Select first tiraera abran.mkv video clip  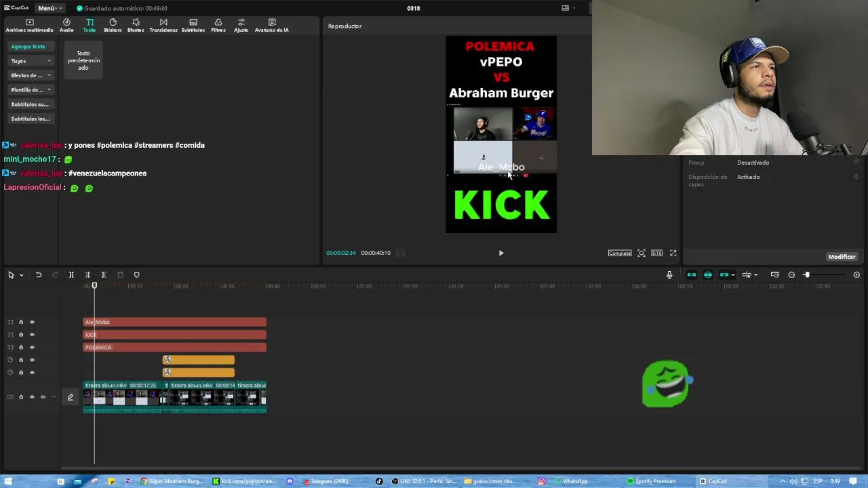[x=124, y=396]
